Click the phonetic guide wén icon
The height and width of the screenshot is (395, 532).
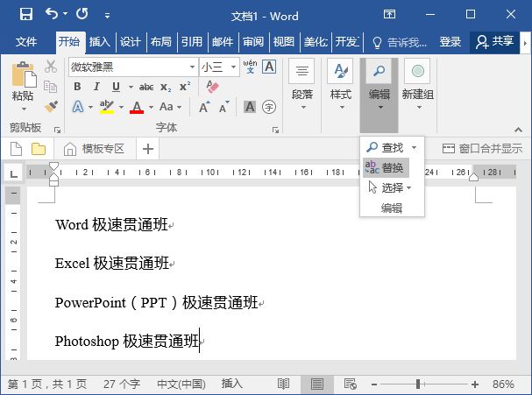point(250,67)
